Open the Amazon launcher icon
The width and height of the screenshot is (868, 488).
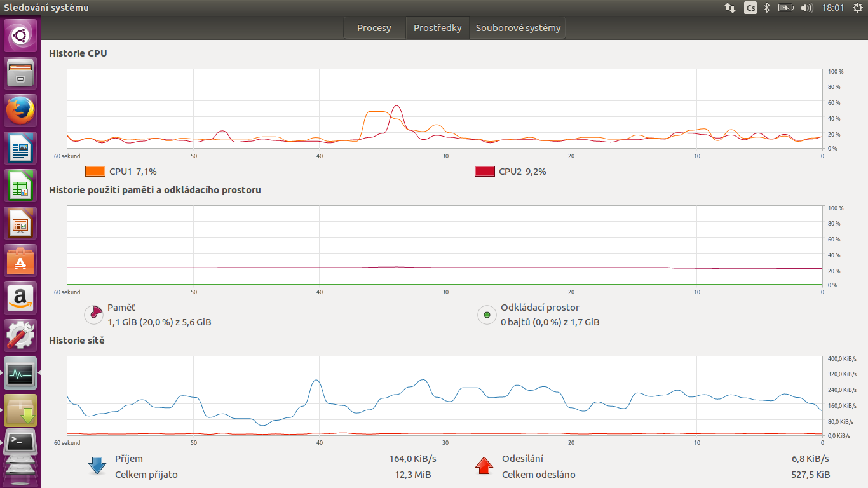[20, 298]
